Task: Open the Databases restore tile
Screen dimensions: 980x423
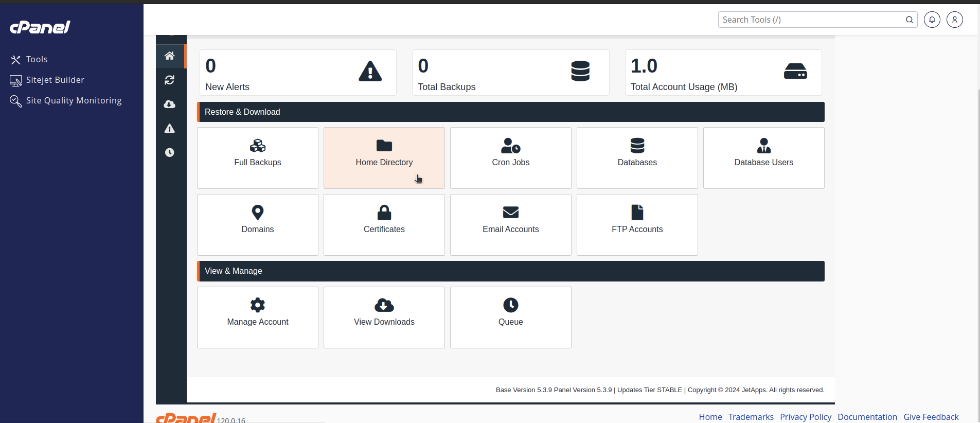Action: pos(637,158)
